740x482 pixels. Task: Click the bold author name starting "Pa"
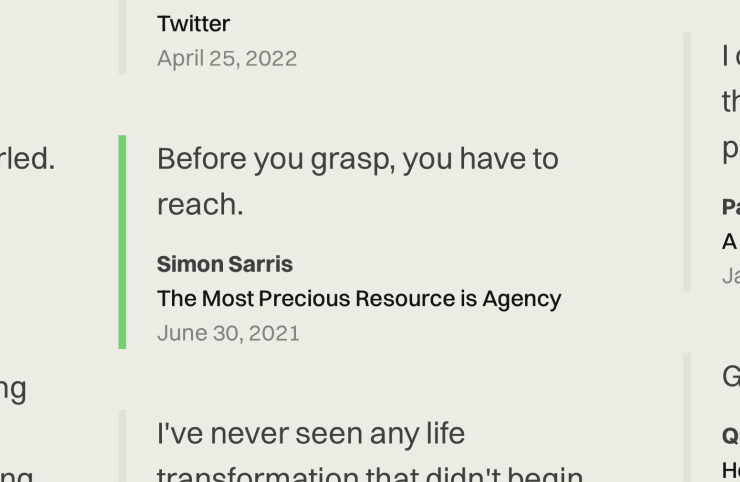click(731, 207)
